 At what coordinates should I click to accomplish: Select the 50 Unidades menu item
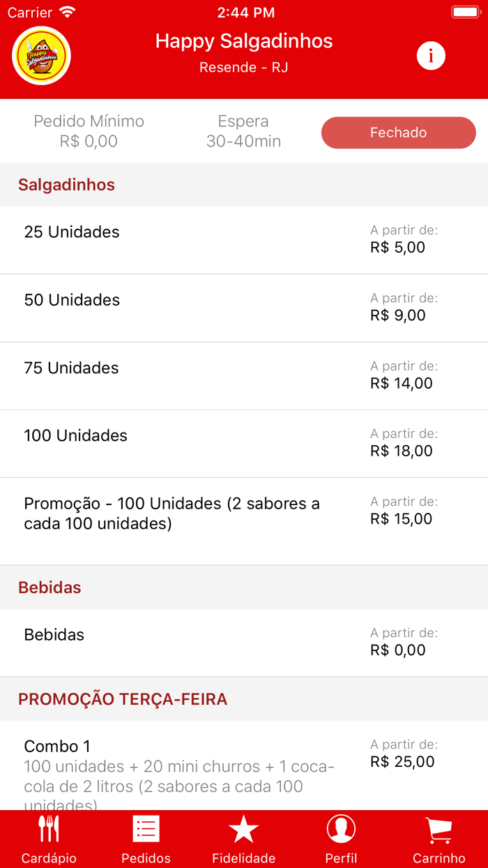(x=244, y=307)
